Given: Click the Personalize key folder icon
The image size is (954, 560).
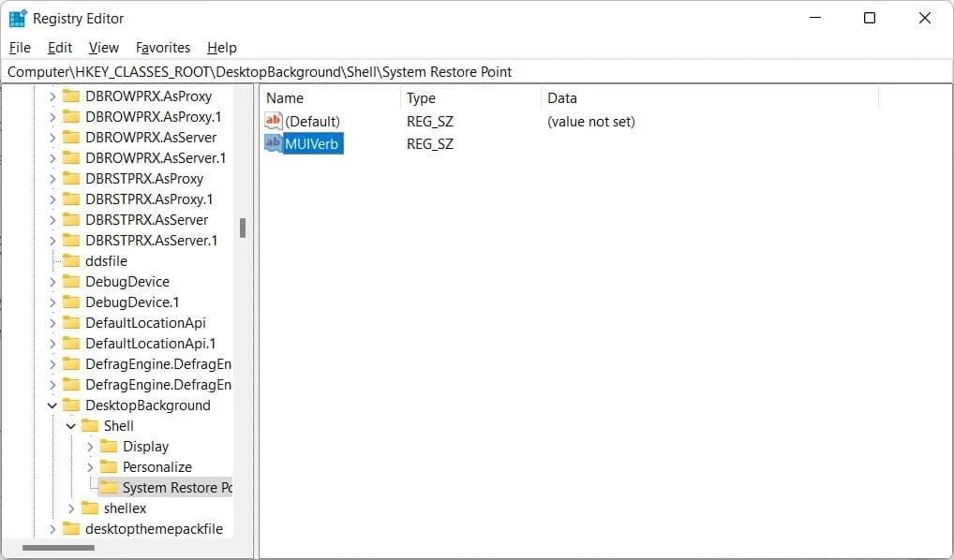Looking at the screenshot, I should [x=110, y=466].
